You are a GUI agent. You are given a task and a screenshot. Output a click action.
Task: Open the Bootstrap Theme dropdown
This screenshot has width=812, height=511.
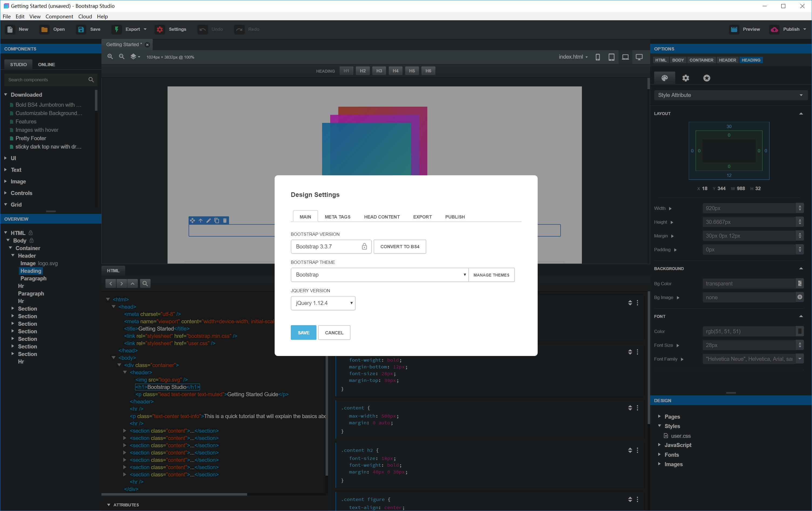pos(379,275)
